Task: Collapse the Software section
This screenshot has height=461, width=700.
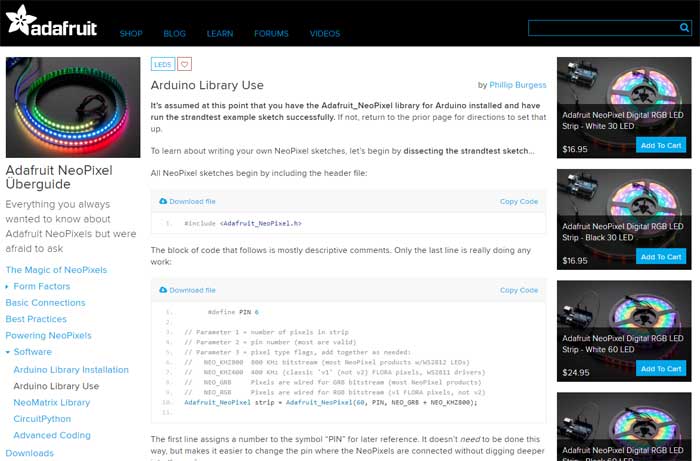Action: pos(9,352)
